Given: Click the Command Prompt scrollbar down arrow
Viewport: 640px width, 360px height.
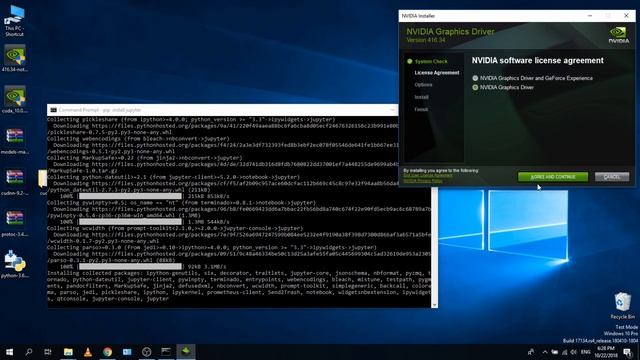Looking at the screenshot, I should tap(435, 305).
